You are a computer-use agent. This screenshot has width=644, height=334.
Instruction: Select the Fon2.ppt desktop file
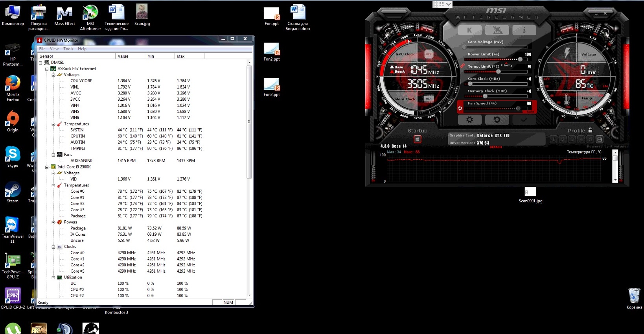272,52
